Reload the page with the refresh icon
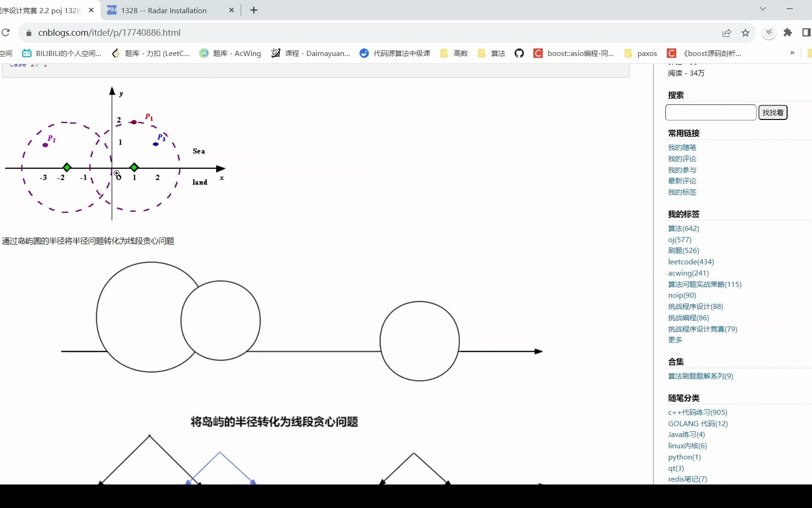This screenshot has width=812, height=508. 6,32
